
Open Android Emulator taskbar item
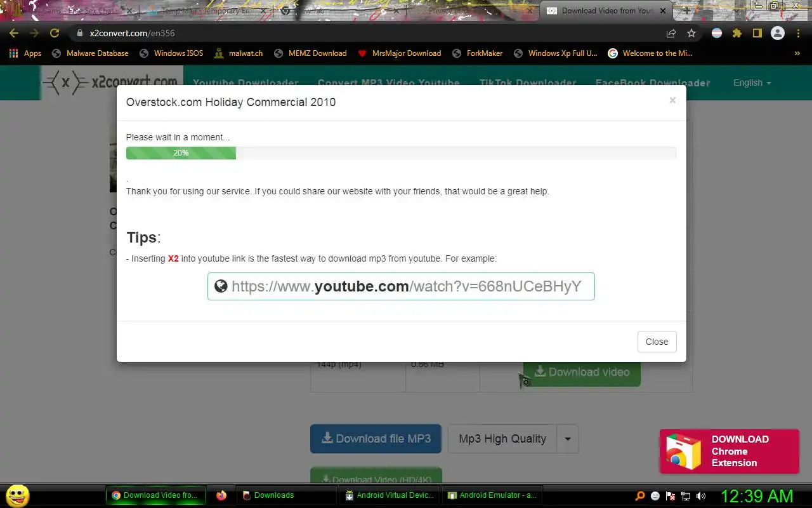click(492, 495)
